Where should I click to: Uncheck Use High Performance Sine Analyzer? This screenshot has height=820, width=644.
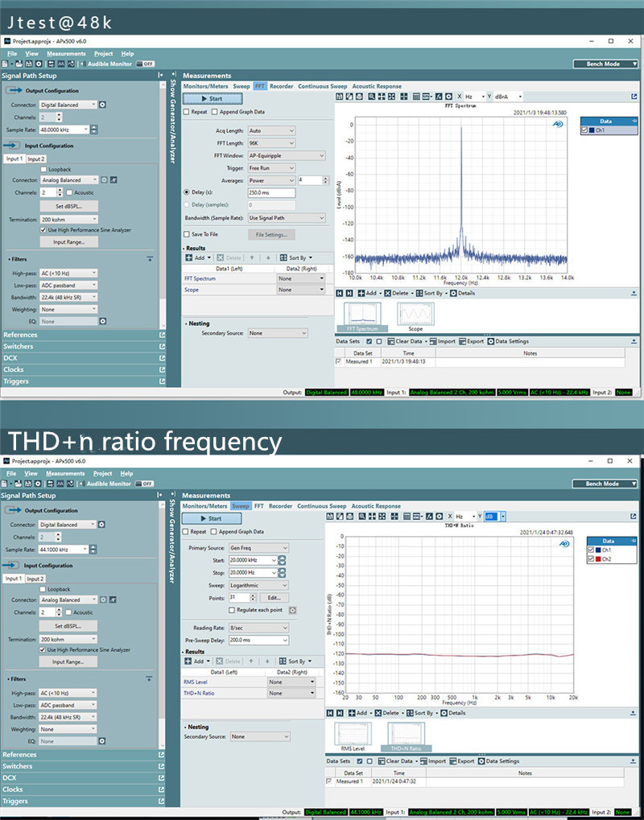click(x=43, y=232)
